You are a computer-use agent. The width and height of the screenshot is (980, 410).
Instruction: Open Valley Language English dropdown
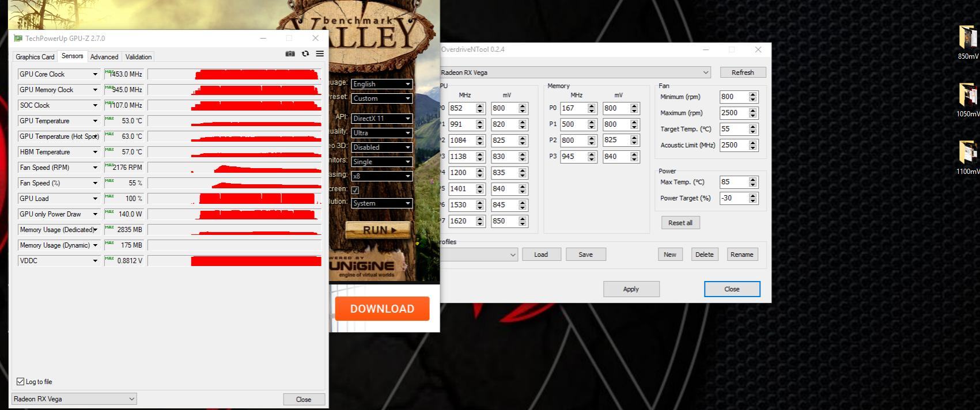[x=381, y=84]
